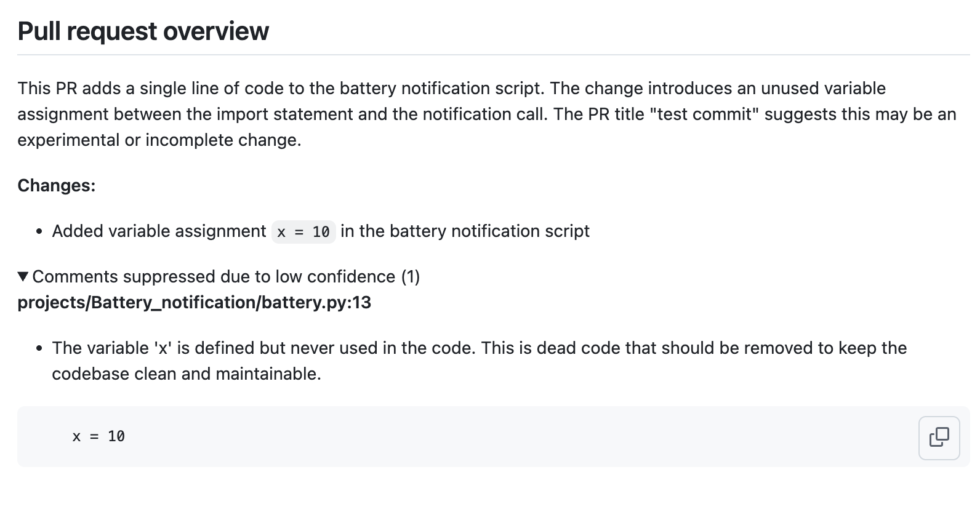980x512 pixels.
Task: Click the bullet marker before "The variable 'x'"
Action: click(39, 349)
